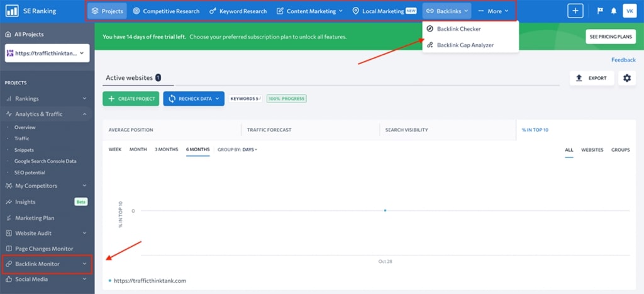Click the Create Project button
Viewport: 644px width, 294px height.
[131, 99]
